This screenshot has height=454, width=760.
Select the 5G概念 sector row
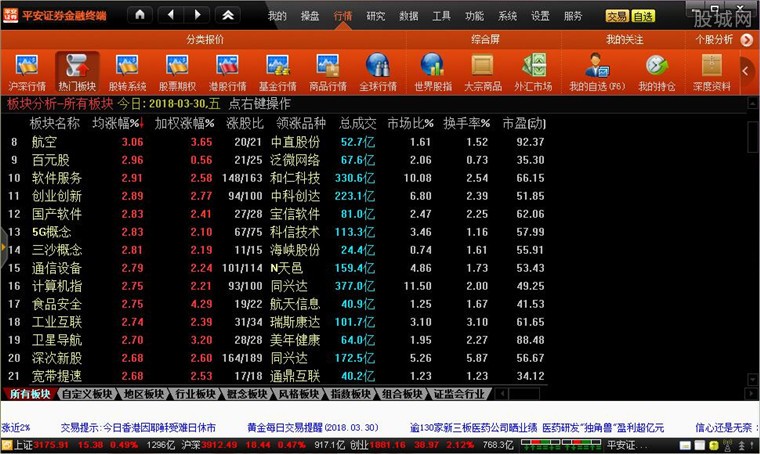tap(276, 232)
